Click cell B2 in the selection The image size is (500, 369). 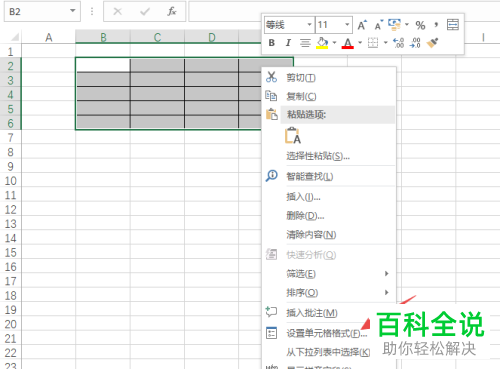click(103, 65)
